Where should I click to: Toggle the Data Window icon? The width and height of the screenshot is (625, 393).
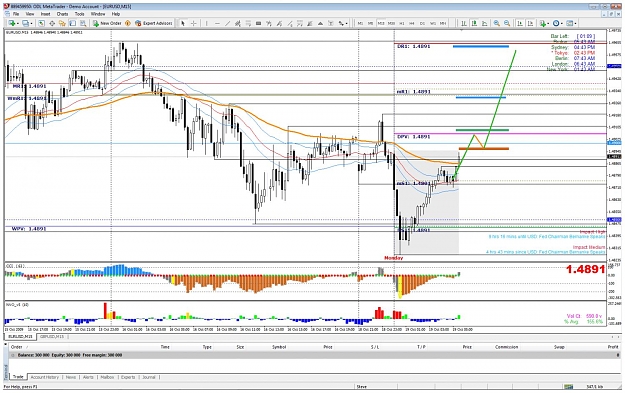tap(52, 24)
